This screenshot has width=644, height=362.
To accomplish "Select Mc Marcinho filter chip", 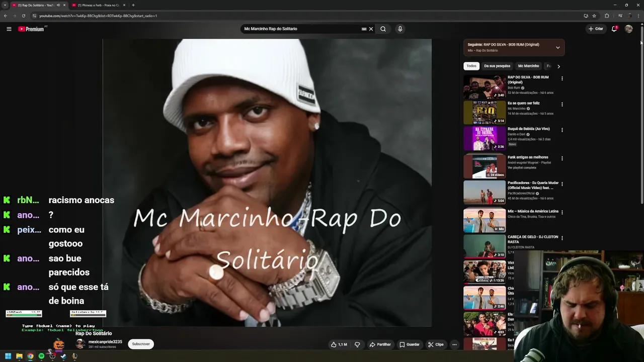I will point(528,66).
